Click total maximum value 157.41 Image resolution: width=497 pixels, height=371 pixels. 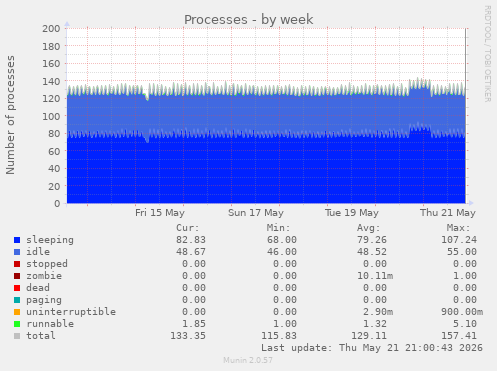point(459,336)
